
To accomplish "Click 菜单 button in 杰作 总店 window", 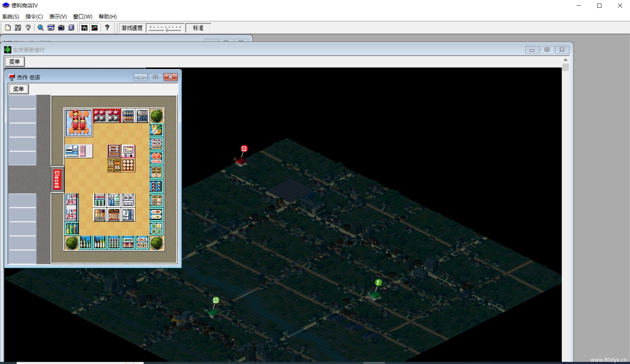I will click(18, 89).
